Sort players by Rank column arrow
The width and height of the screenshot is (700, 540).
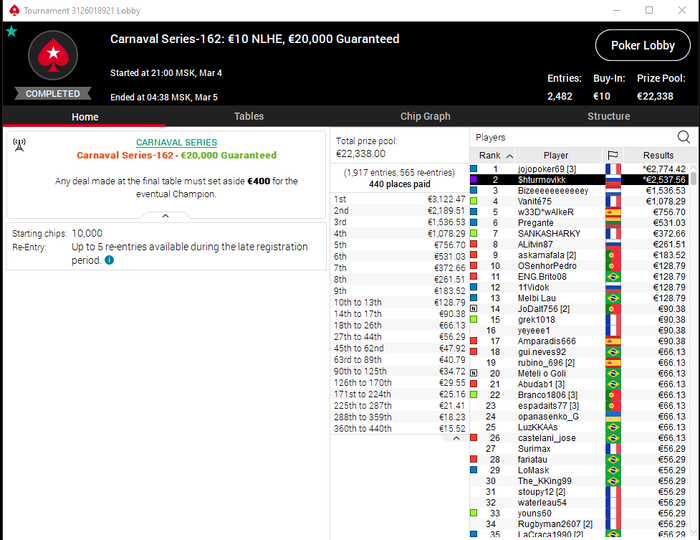tap(509, 156)
